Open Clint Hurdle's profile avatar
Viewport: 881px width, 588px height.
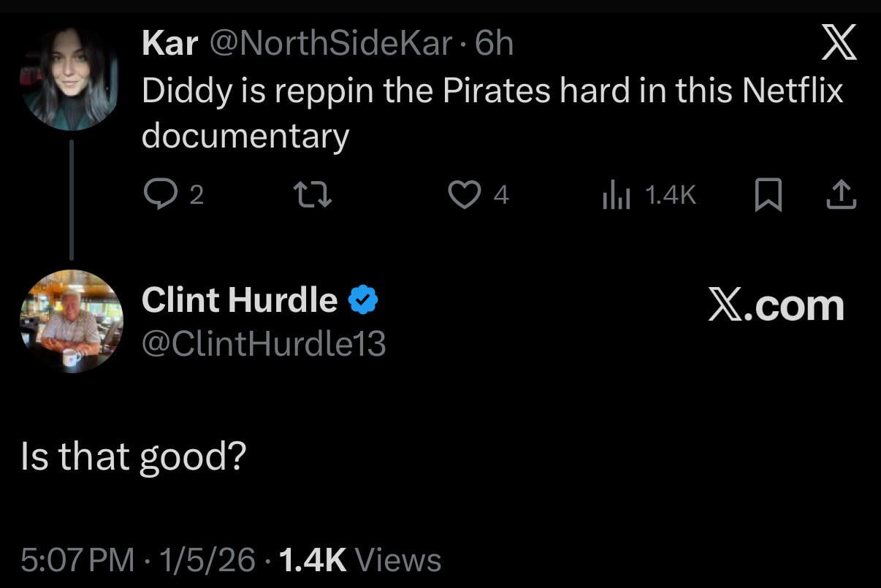[x=71, y=321]
